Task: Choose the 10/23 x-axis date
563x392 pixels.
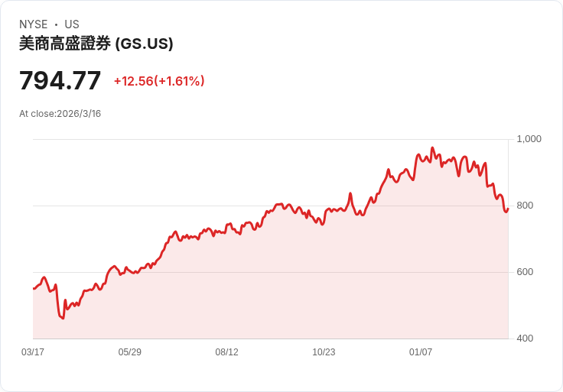Action: pyautogui.click(x=324, y=352)
